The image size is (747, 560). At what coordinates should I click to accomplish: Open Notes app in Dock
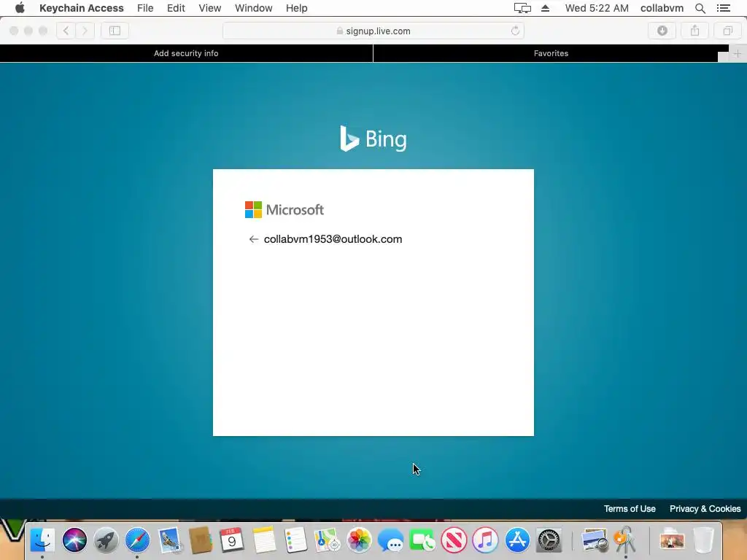pyautogui.click(x=264, y=540)
